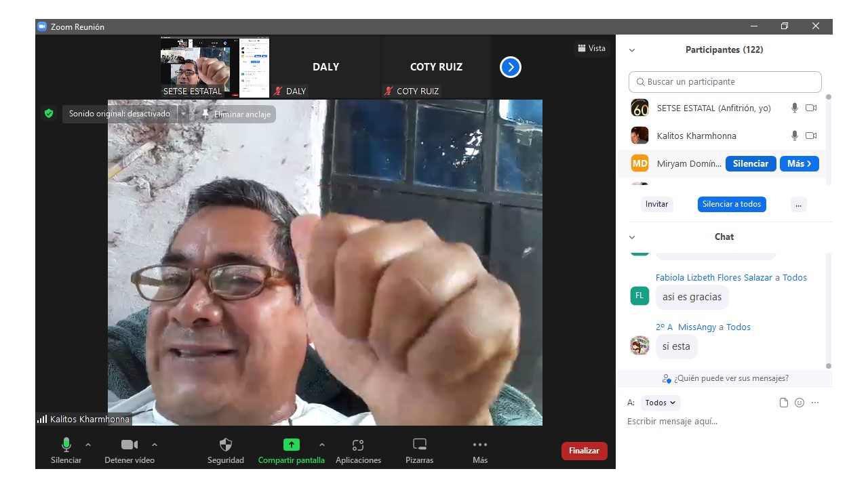The image size is (868, 488).
Task: Click Silenciar for Miryam Domín...
Action: point(751,163)
